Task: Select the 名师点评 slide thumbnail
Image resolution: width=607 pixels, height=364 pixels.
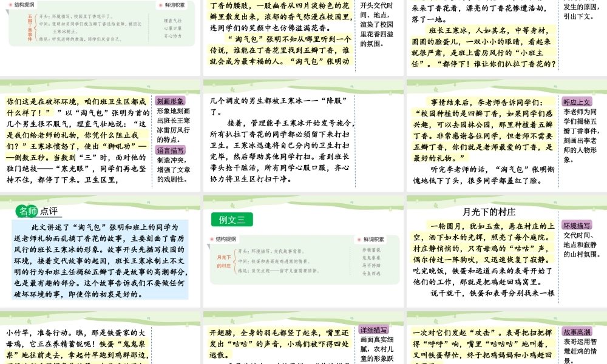Action: [100, 251]
